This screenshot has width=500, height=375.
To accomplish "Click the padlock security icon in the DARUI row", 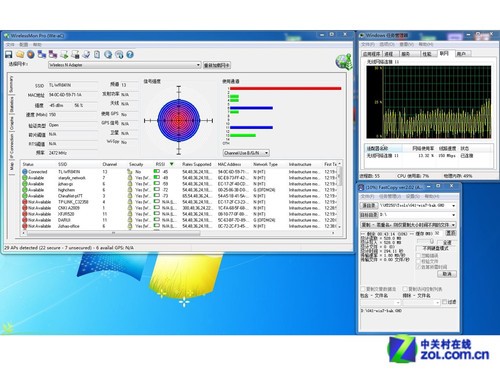I will (x=130, y=220).
